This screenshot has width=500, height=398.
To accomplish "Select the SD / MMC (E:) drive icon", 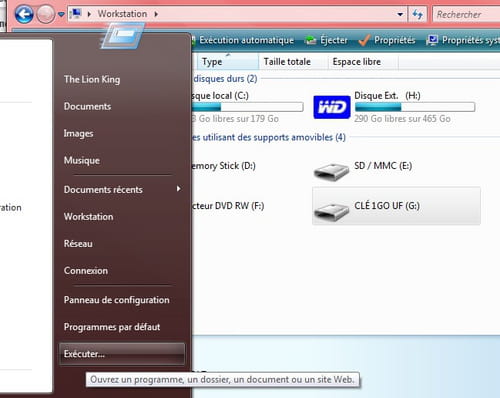I will (x=332, y=171).
